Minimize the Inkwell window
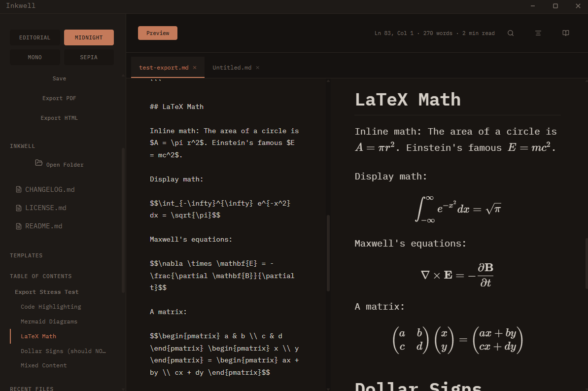This screenshot has width=588, height=391. tap(532, 6)
